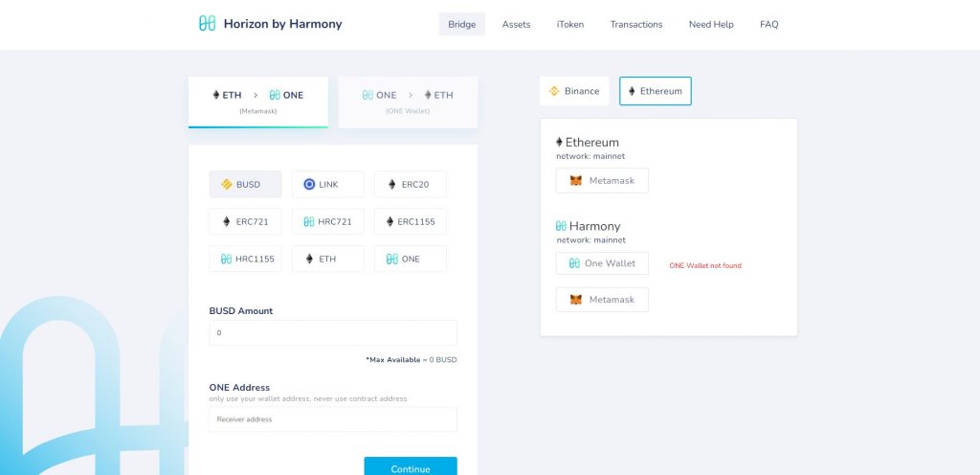Choose the HRC721 token type

(x=327, y=221)
